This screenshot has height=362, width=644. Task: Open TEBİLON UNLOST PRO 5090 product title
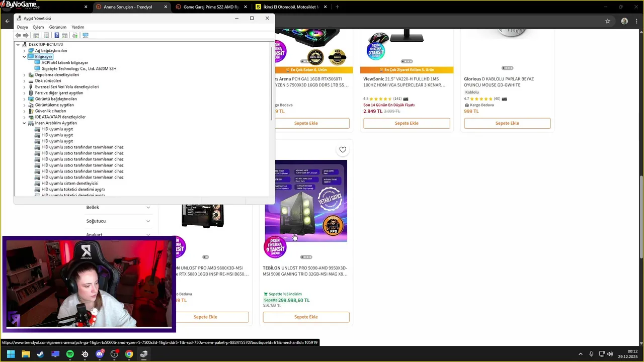[305, 271]
